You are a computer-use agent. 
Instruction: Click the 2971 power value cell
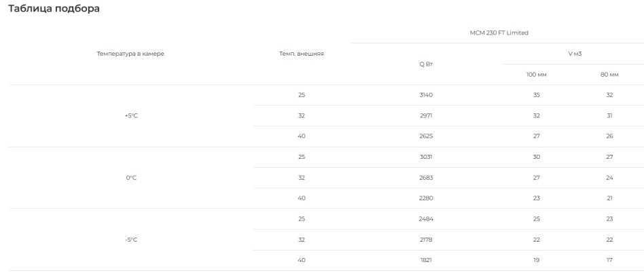click(x=426, y=115)
